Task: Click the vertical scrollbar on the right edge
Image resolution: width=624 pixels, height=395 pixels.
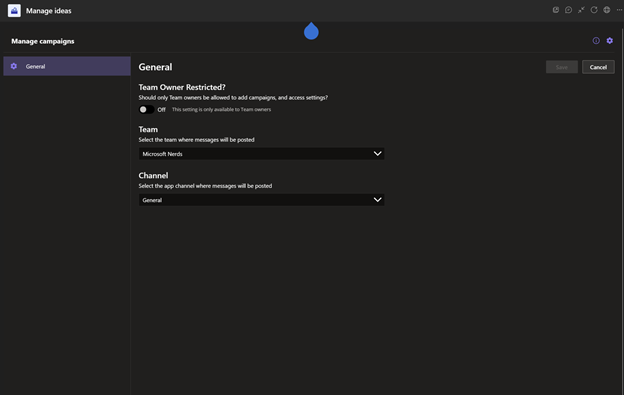Action: [622, 211]
